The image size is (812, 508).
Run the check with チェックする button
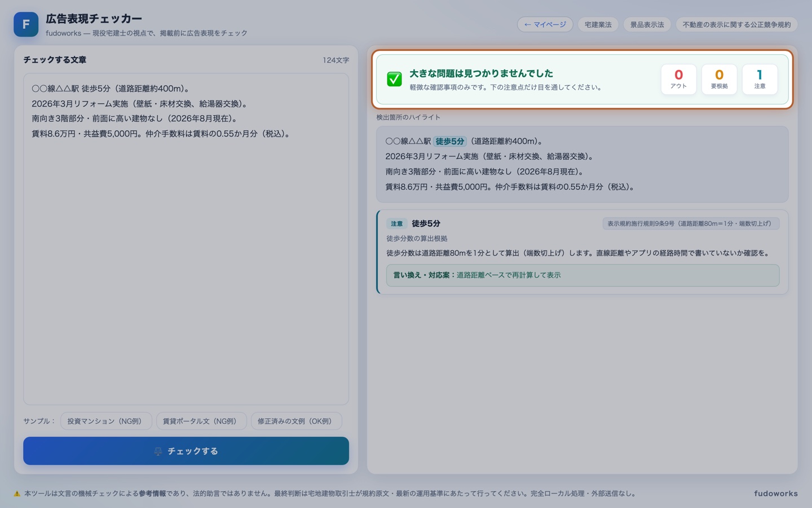point(186,451)
